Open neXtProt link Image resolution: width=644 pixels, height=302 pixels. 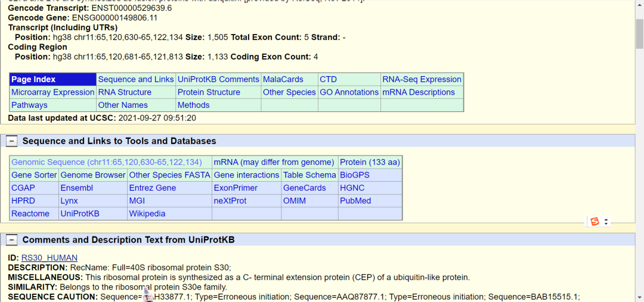coord(230,201)
